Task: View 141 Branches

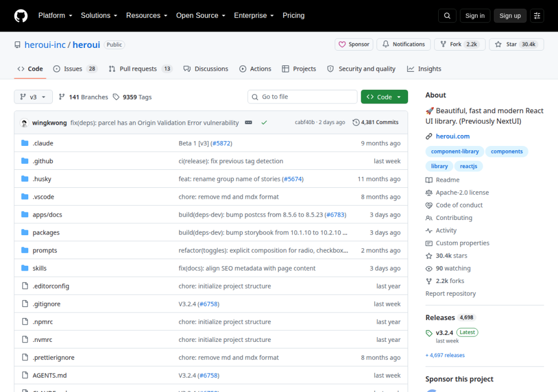Action: pos(83,97)
